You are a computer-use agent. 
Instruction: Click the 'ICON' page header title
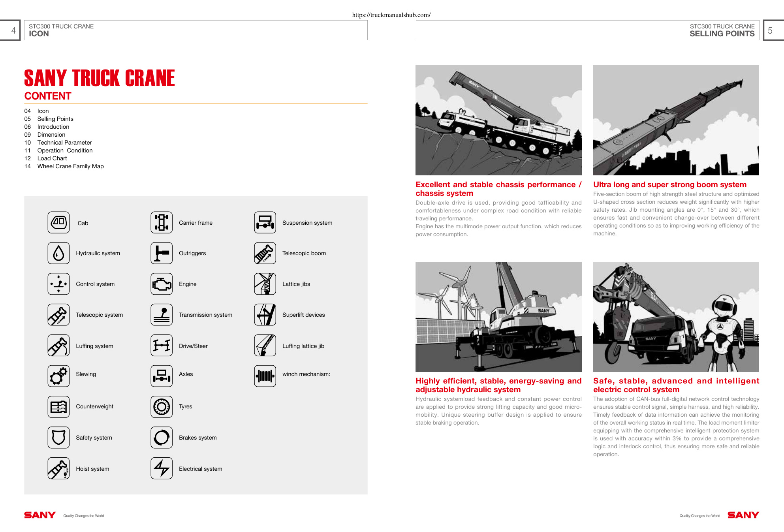point(39,34)
